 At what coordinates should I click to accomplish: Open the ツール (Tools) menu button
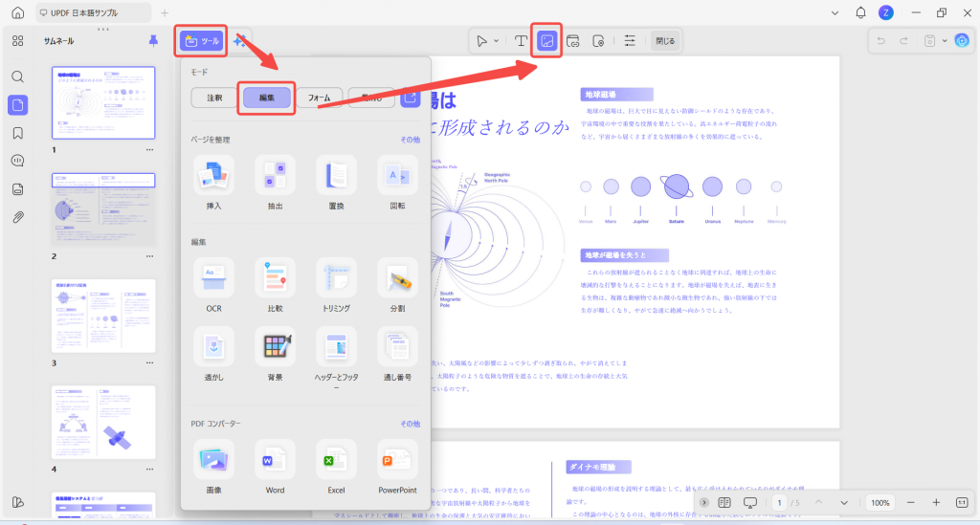click(x=201, y=41)
